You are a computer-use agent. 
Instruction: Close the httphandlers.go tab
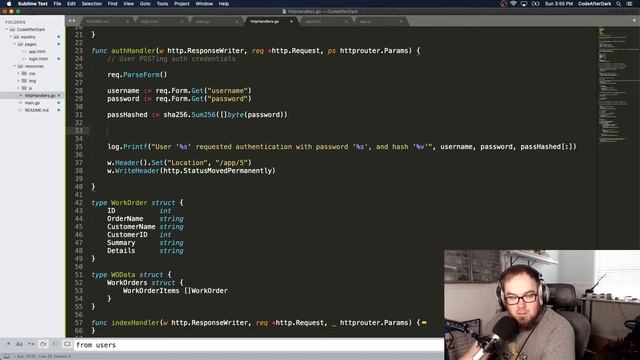click(x=291, y=21)
